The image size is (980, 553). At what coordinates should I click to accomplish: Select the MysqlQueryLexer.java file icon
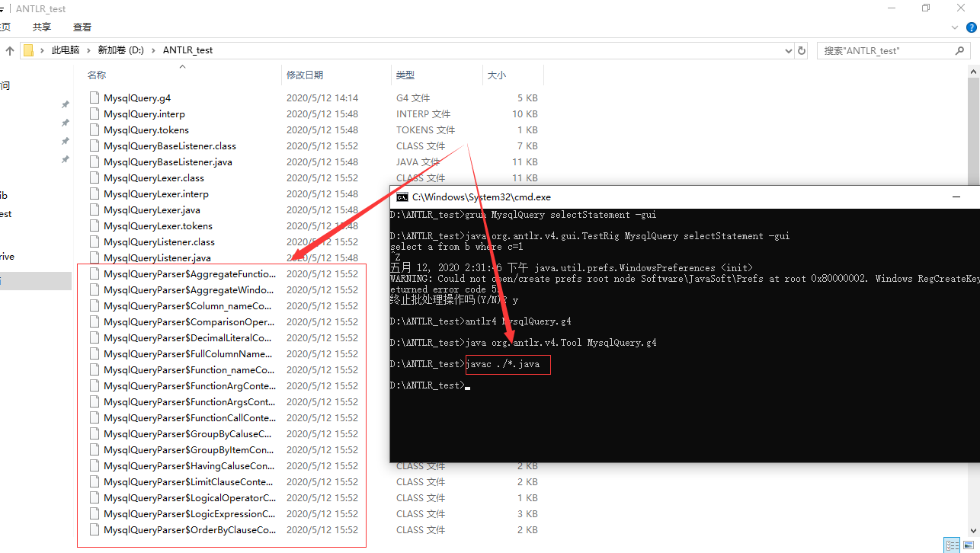pos(94,209)
